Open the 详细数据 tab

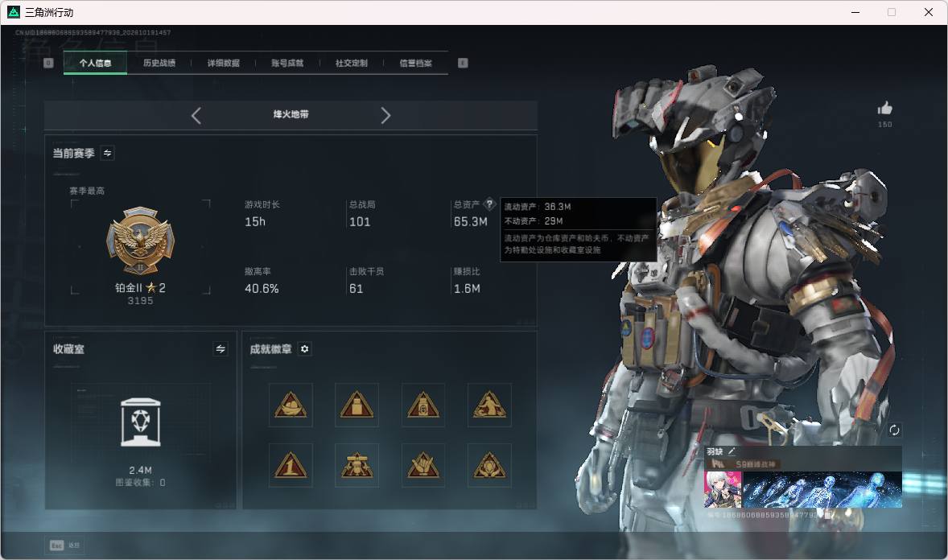tap(223, 63)
